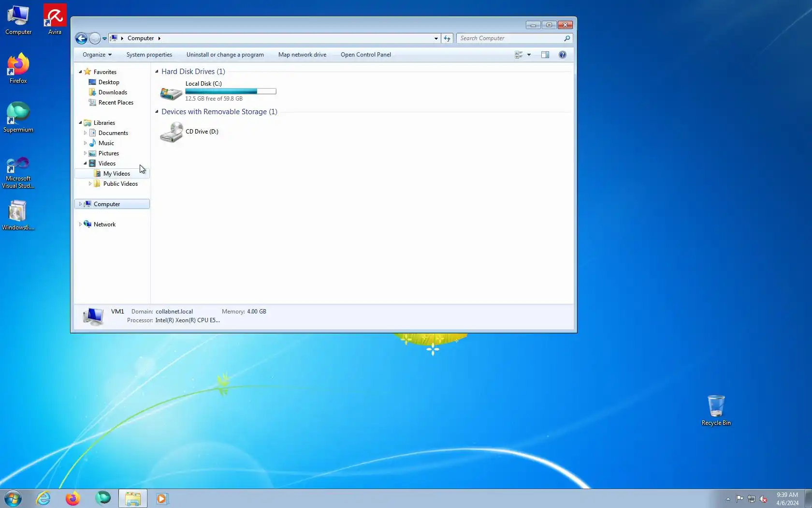
Task: Select the Network item in navigation pane
Action: (x=104, y=224)
